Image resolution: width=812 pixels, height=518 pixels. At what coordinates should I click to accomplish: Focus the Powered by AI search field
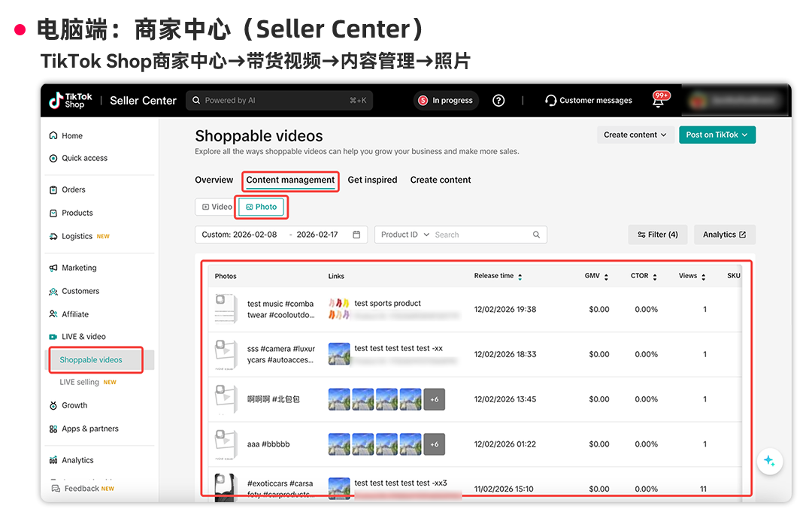click(x=279, y=101)
